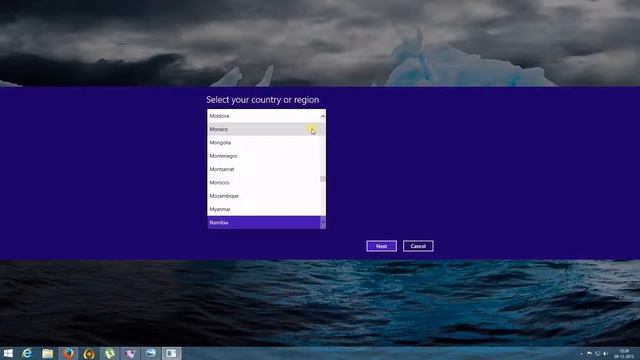Click the Next button
Screen dimensions: 640x360
(381, 246)
